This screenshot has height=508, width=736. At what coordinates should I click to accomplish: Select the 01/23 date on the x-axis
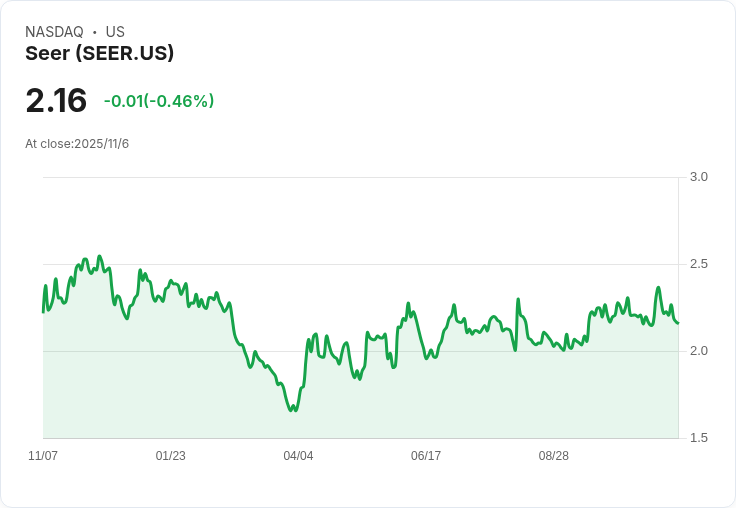171,456
